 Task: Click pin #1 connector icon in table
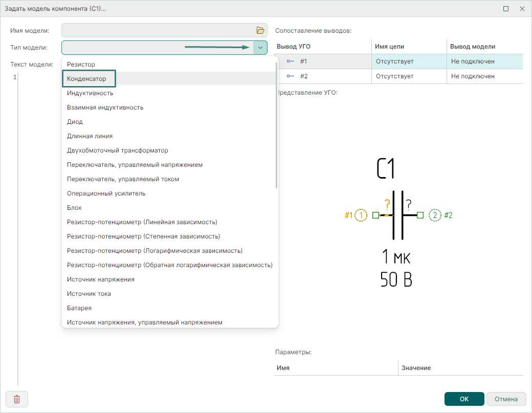coord(290,61)
